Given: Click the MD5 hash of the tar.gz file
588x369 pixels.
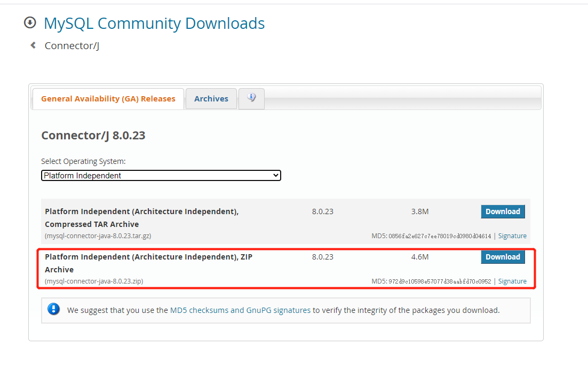Looking at the screenshot, I should click(x=440, y=236).
